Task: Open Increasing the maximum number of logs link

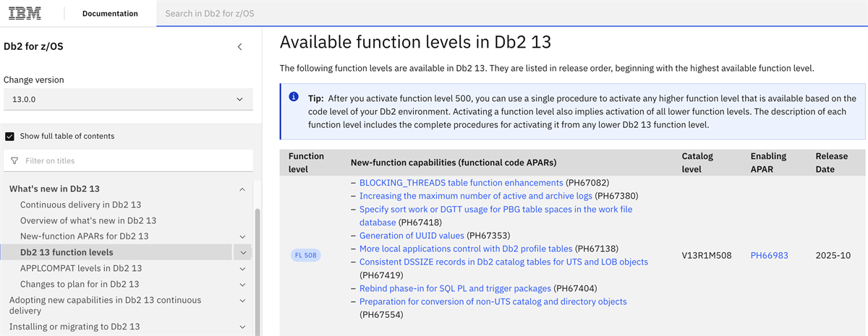Action: pyautogui.click(x=475, y=196)
